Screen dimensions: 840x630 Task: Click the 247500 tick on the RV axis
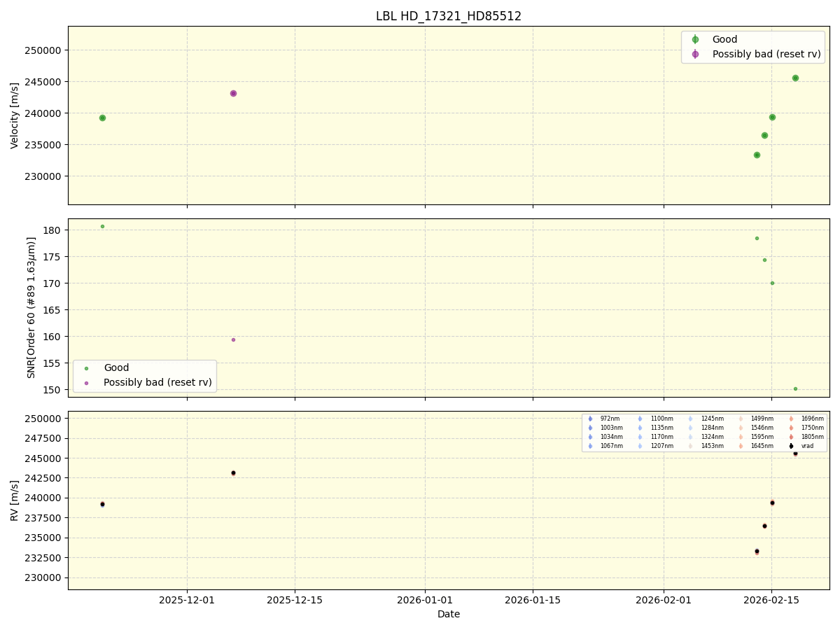coord(44,439)
